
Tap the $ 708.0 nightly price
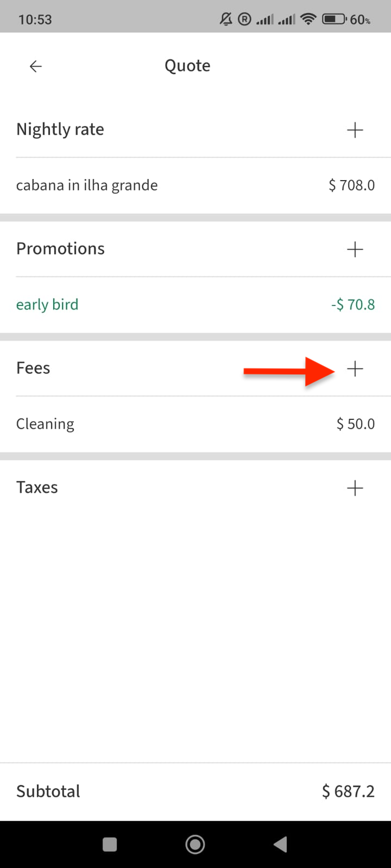(x=351, y=186)
